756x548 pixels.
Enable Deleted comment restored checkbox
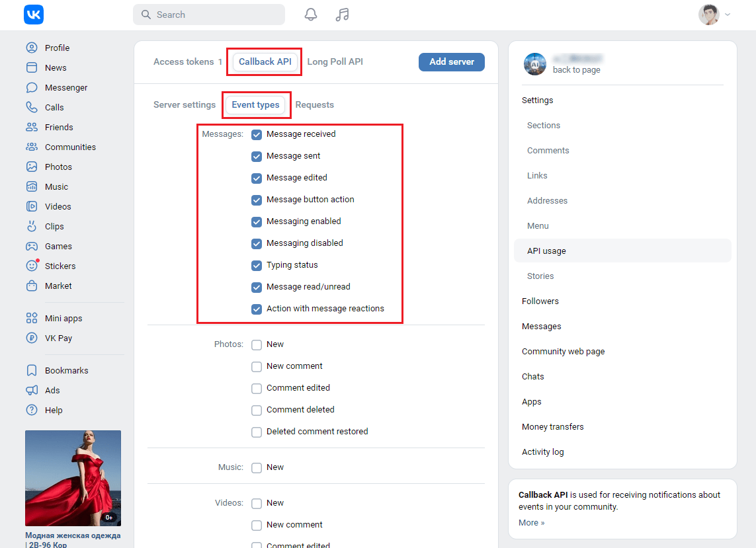[257, 432]
